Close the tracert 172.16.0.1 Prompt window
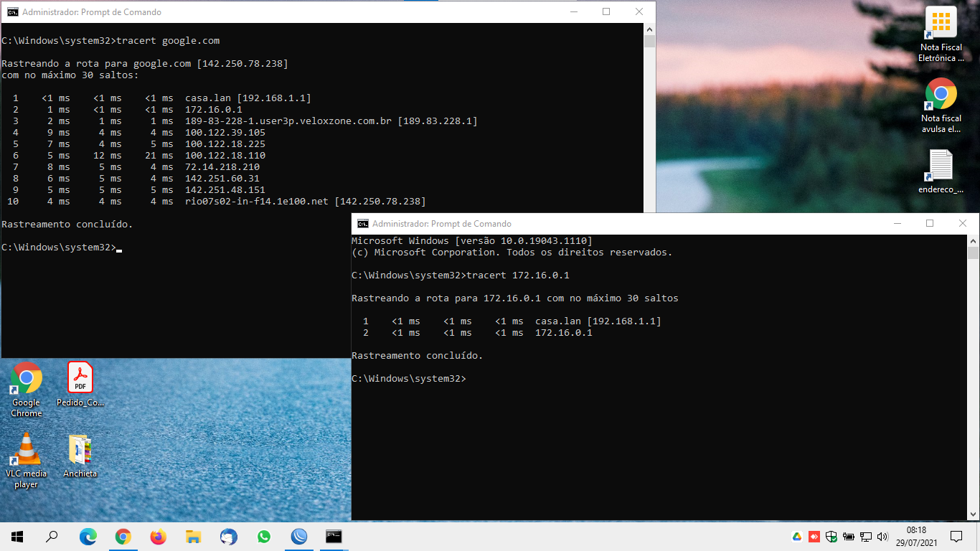The image size is (980, 551). (x=963, y=224)
